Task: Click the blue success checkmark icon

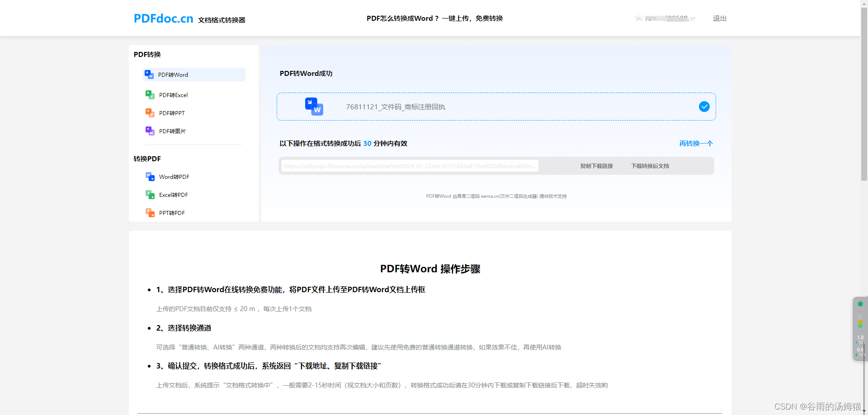Action: point(704,107)
